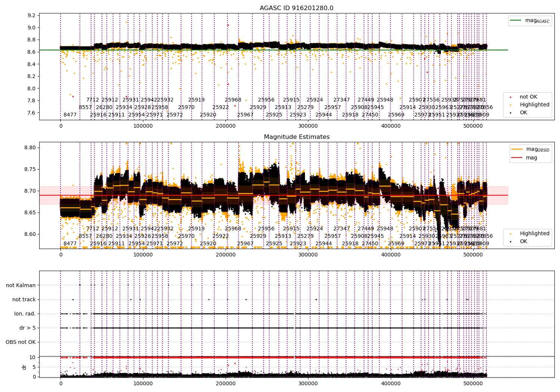560x392 pixels.
Task: Click the 8.80 y-axis tick label
Action: pos(30,148)
